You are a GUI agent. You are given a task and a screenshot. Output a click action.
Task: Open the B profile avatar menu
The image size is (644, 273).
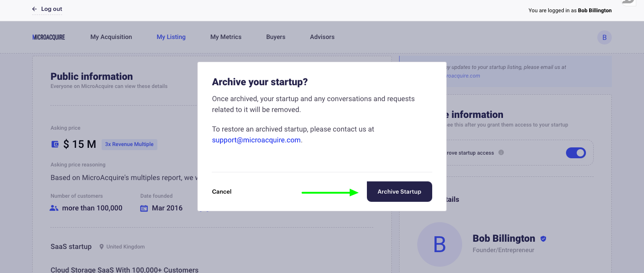click(x=604, y=37)
